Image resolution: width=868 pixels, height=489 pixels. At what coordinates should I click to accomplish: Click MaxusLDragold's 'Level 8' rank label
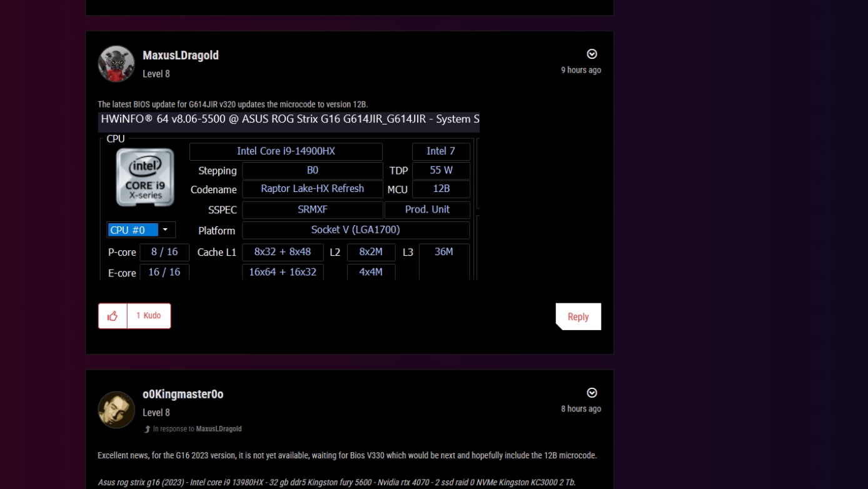pos(156,74)
